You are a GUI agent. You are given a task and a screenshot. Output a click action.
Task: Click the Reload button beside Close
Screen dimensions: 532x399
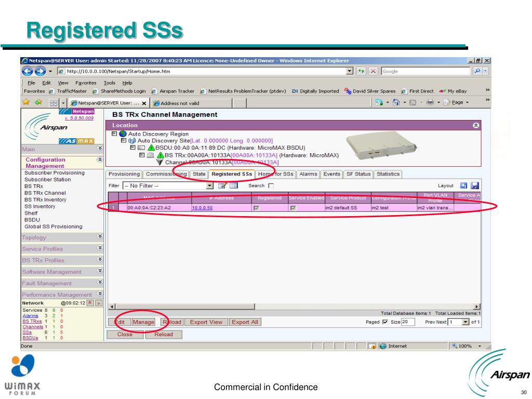164,334
